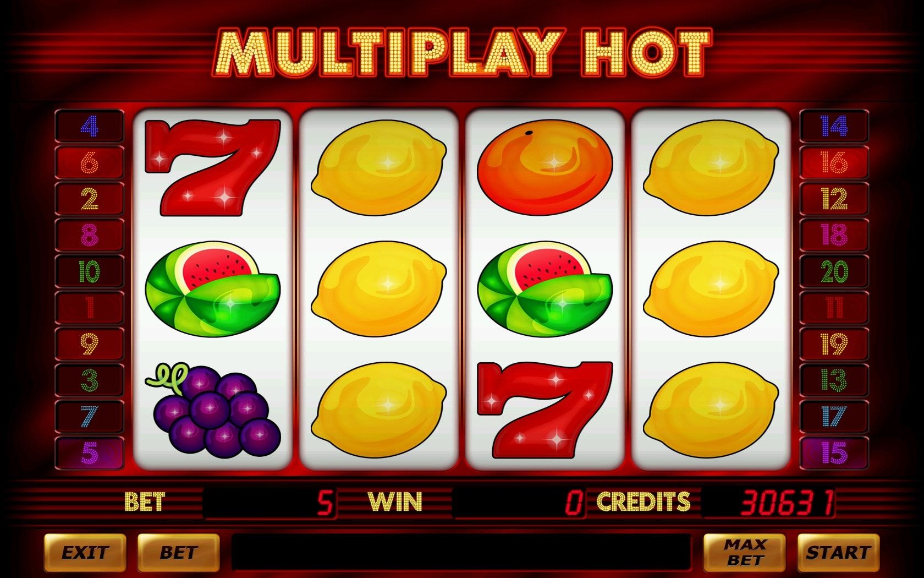Select payline 4 indicator
924x578 pixels.
coord(89,126)
